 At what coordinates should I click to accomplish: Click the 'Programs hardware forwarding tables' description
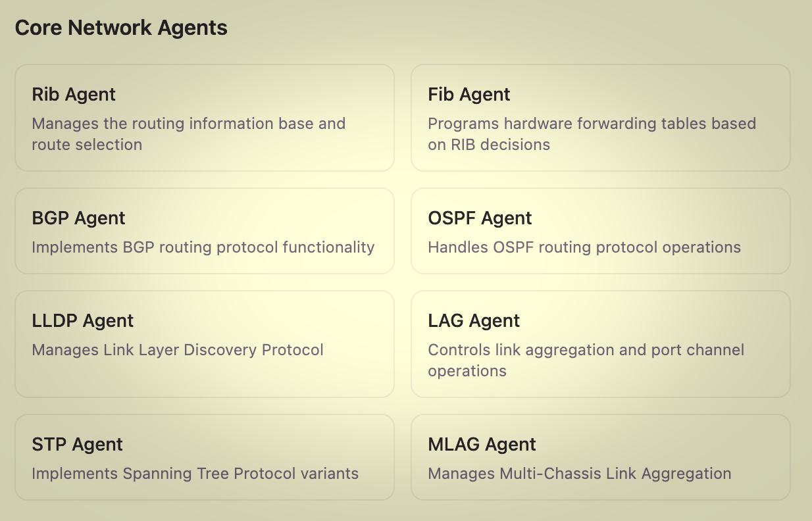[x=592, y=124]
